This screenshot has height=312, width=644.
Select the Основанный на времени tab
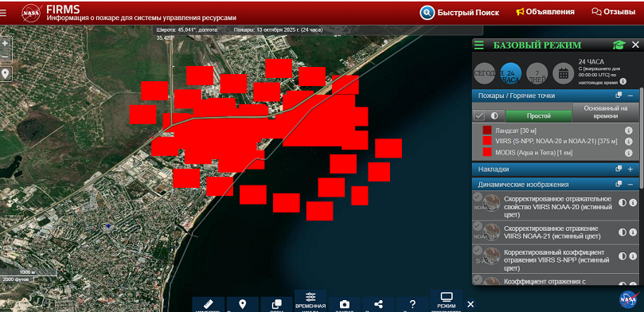point(606,112)
